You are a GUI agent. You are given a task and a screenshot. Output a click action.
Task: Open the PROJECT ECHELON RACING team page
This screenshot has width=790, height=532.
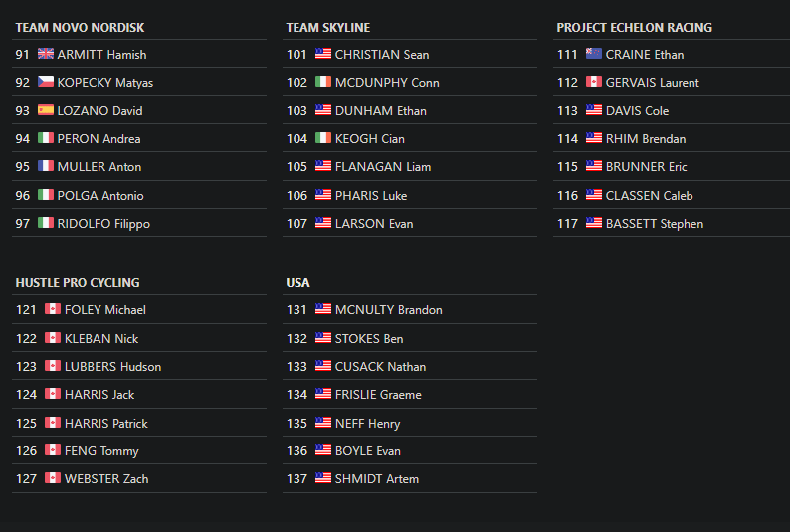[635, 28]
